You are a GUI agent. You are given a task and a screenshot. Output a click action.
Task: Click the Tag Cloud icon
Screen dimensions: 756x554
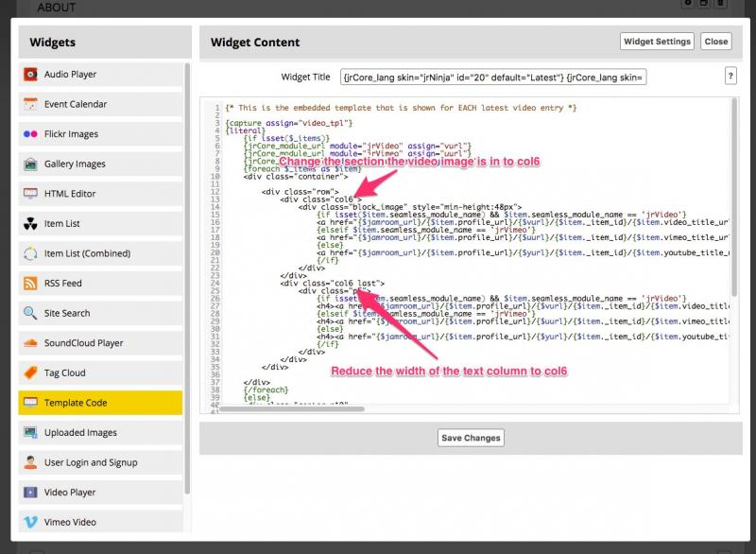click(30, 372)
